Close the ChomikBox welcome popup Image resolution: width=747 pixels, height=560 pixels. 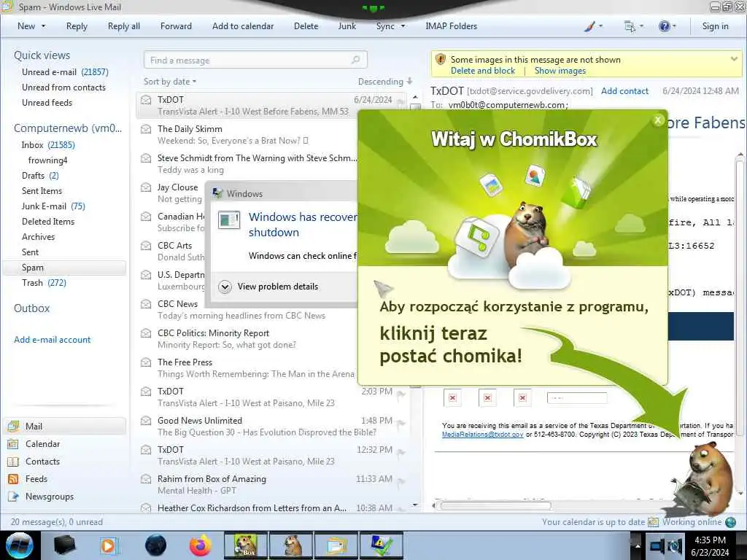coord(658,120)
